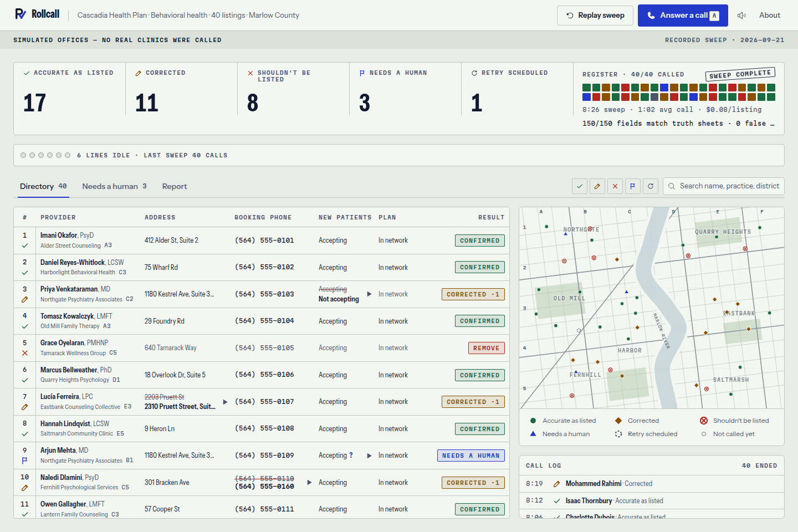Filter directory by corrected pencil icon
798x532 pixels.
pos(597,186)
